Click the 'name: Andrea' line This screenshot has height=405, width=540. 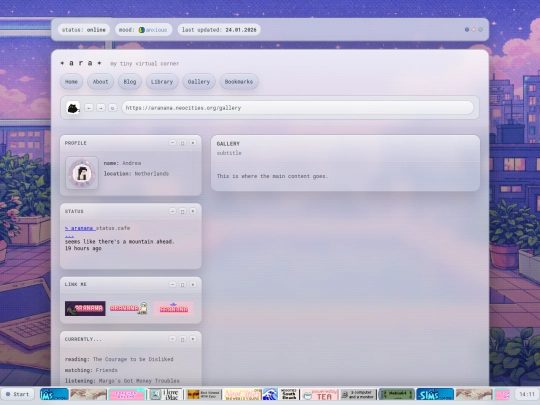click(122, 163)
